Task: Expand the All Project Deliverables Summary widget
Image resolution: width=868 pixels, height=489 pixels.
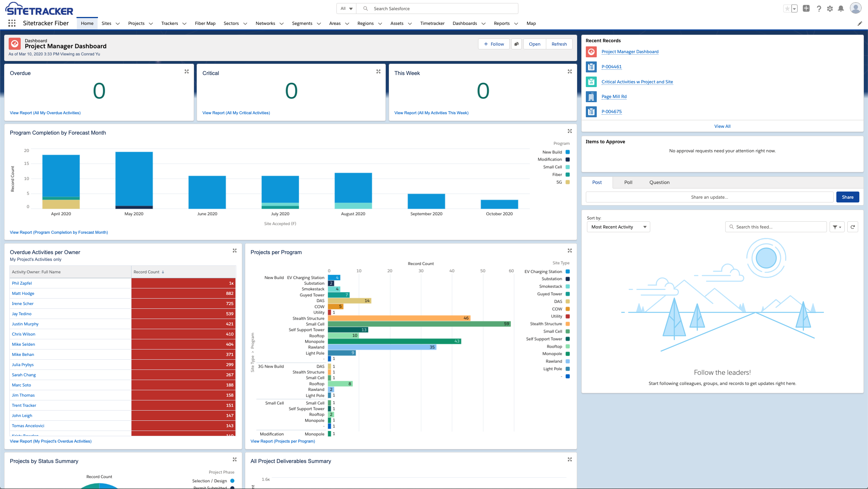Action: click(570, 460)
